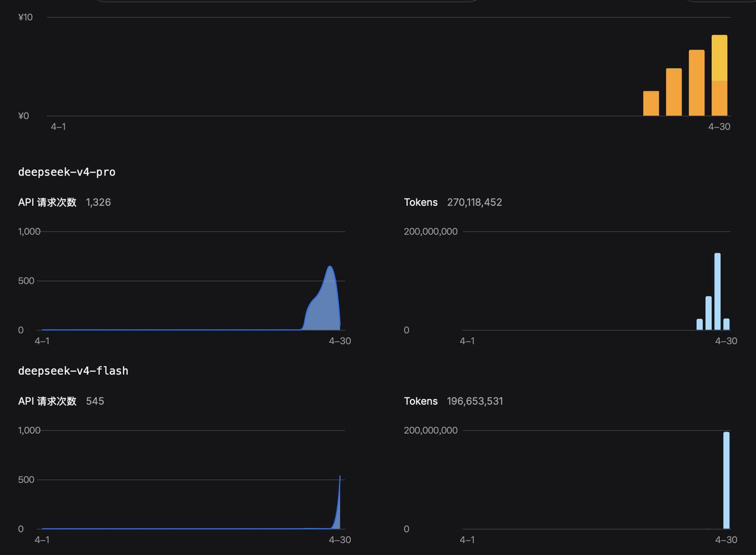The width and height of the screenshot is (756, 555).
Task: Click the Tokens label beside 270,118,452
Action: pos(421,202)
